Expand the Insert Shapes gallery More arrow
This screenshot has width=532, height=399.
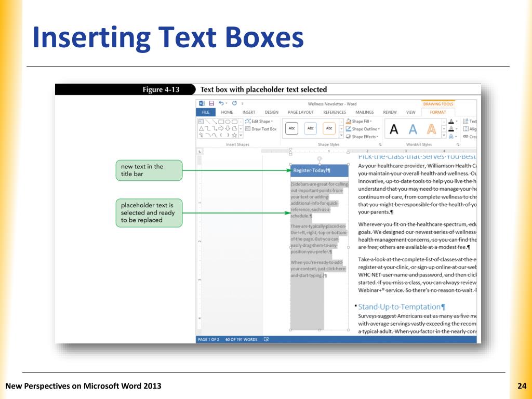click(x=241, y=135)
